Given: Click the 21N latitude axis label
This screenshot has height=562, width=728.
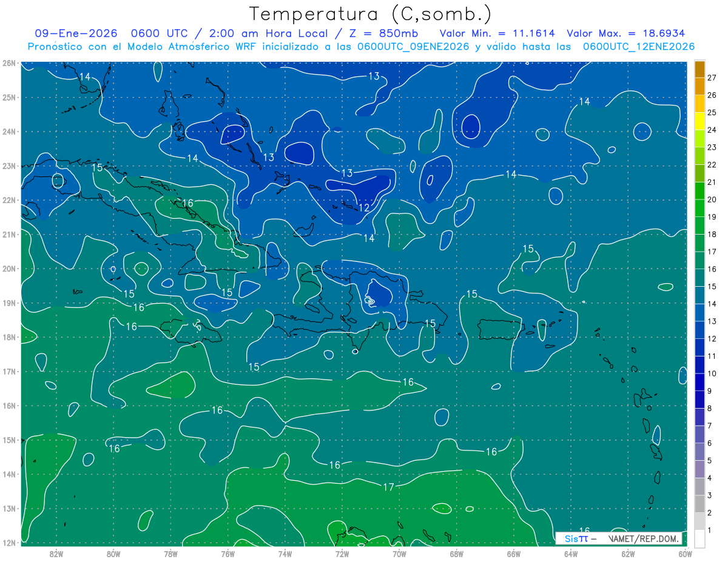Looking at the screenshot, I should 8,235.
